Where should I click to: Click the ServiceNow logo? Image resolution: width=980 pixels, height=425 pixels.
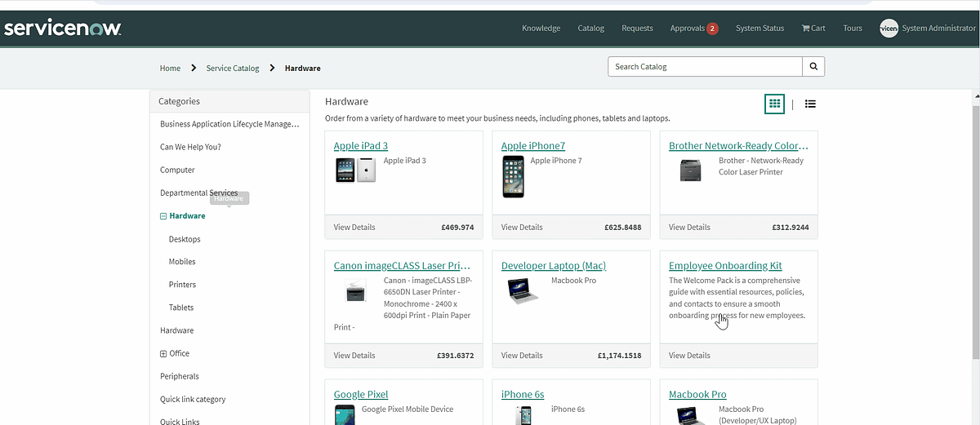62,29
